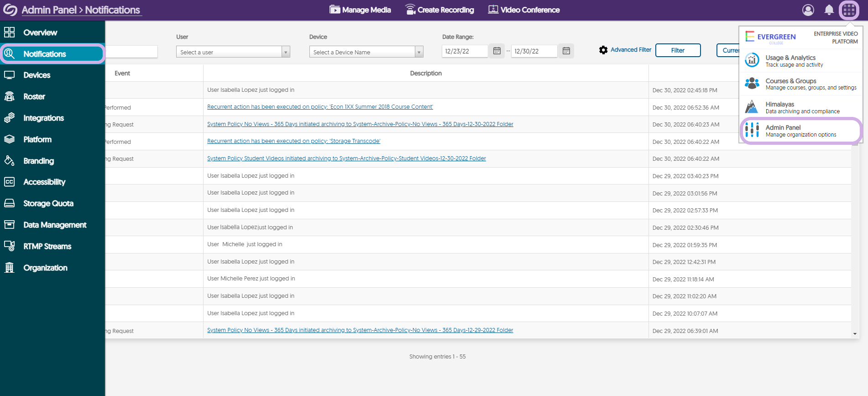Go to Devices in the sidebar
The image size is (868, 396).
(x=37, y=75)
